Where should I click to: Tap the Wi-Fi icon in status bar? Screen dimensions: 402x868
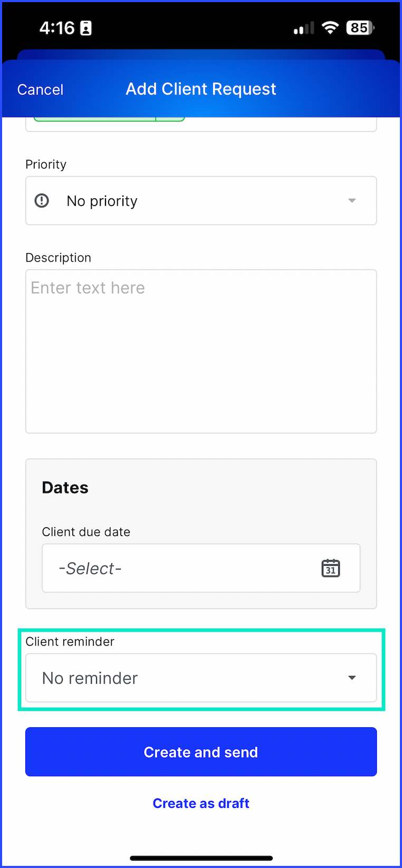pyautogui.click(x=330, y=28)
